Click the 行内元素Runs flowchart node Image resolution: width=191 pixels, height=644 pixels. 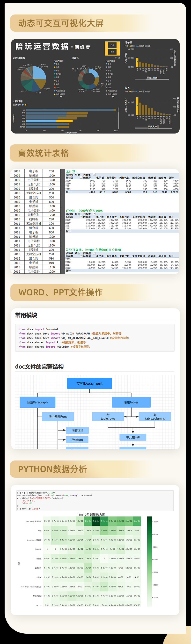[58, 417]
